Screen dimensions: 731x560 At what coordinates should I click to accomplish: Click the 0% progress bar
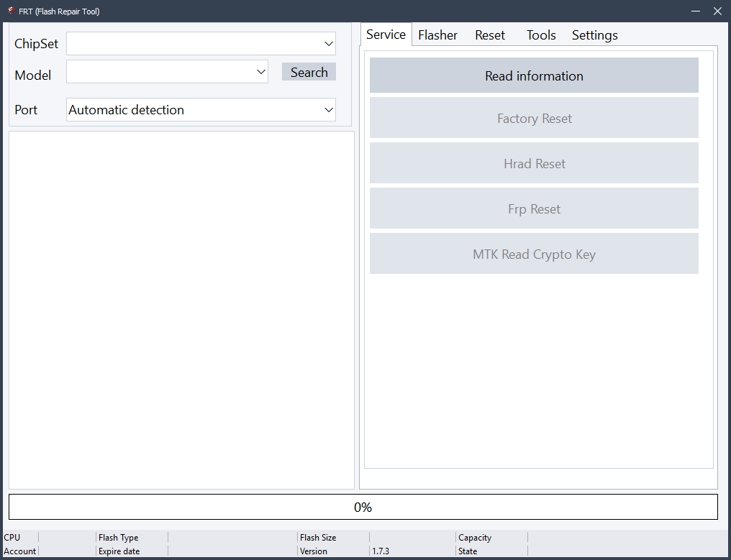pyautogui.click(x=363, y=506)
